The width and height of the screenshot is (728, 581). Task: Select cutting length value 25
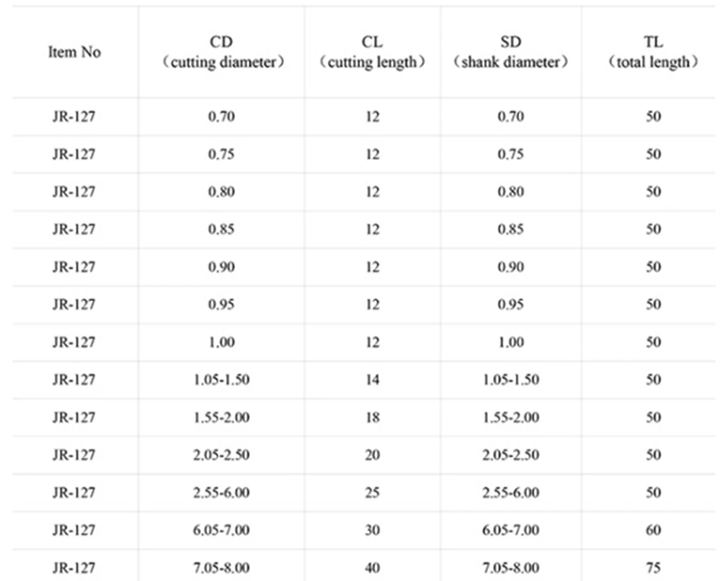click(372, 492)
